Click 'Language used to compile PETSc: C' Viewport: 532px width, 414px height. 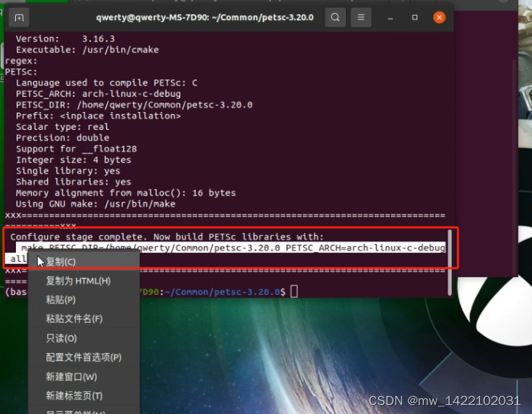tap(107, 83)
